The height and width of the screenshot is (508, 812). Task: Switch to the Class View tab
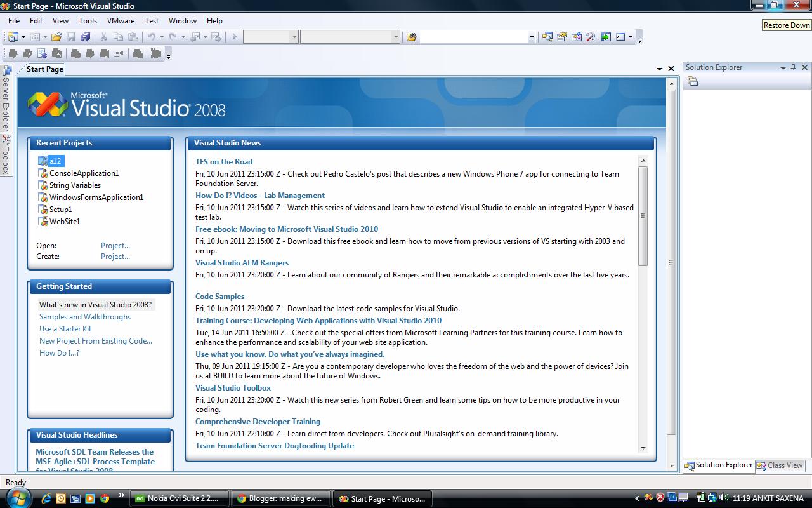(780, 465)
